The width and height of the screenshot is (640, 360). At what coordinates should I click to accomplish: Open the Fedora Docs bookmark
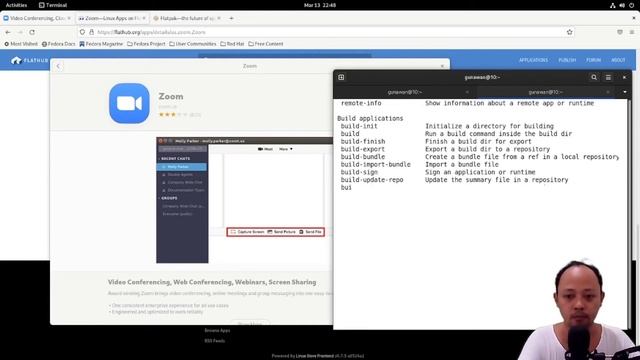59,44
